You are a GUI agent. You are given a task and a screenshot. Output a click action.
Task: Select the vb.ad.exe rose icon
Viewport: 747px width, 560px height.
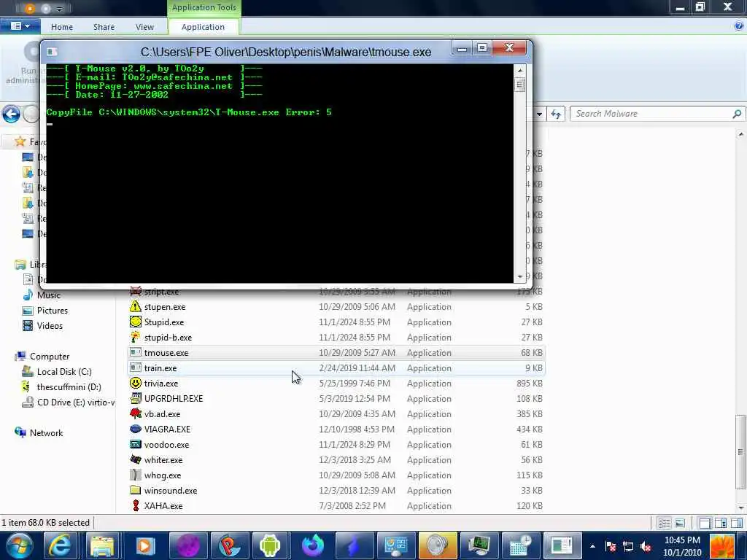(135, 413)
